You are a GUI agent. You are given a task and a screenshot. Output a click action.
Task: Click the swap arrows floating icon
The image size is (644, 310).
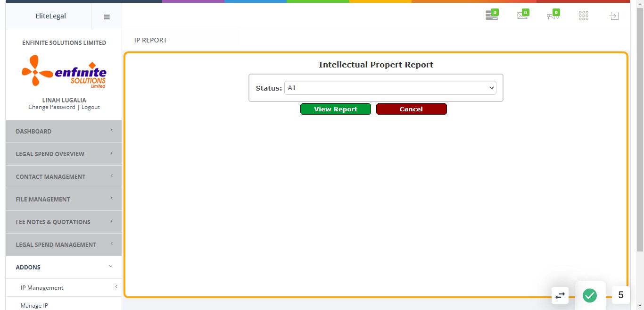point(560,295)
